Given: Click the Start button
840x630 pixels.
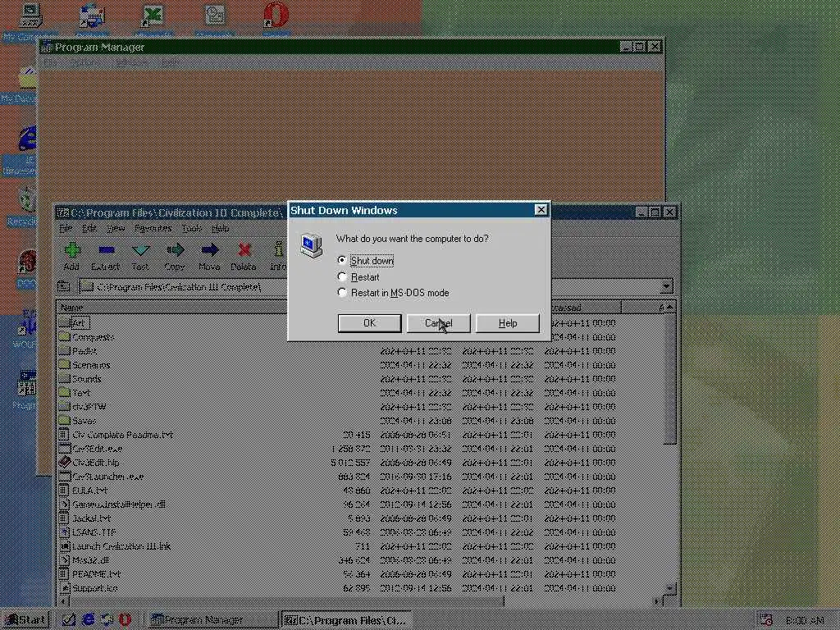Looking at the screenshot, I should [25, 620].
